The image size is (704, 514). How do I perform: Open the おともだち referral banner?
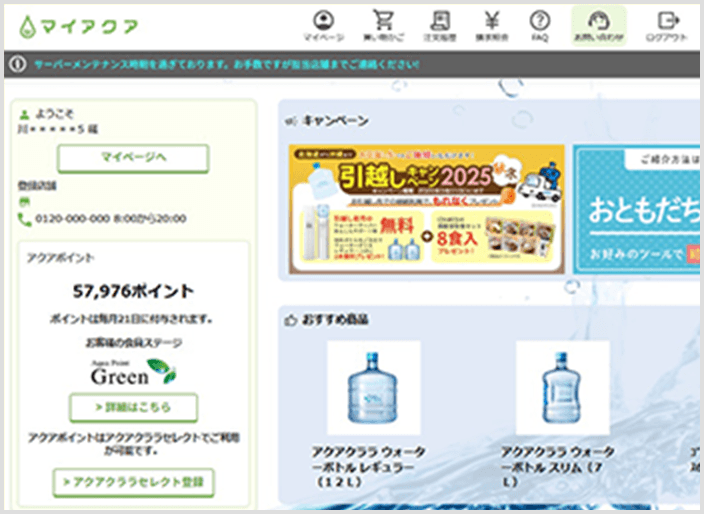tap(637, 209)
